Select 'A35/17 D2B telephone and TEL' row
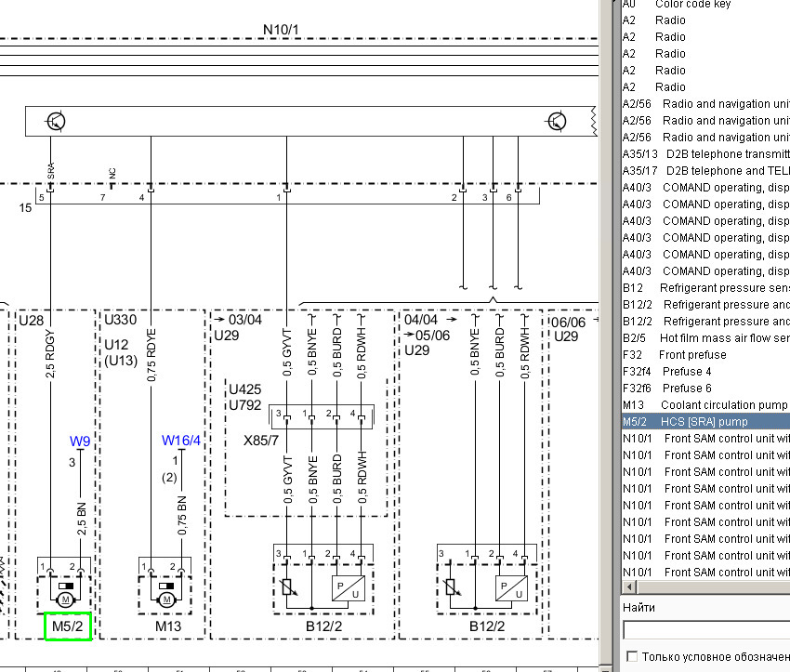 (x=705, y=171)
